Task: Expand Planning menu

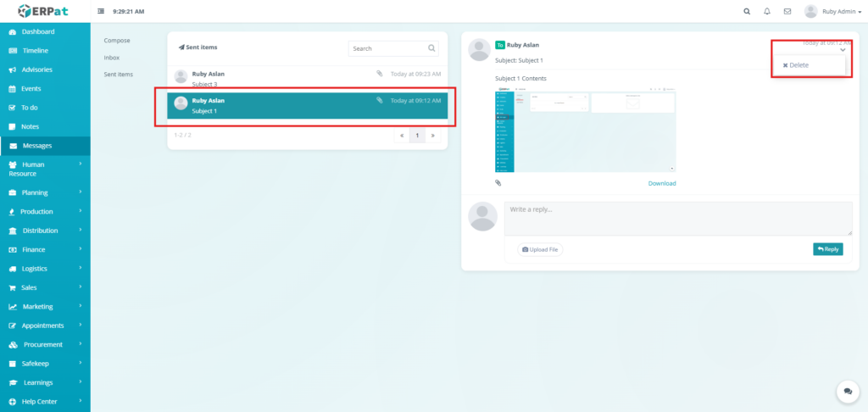Action: coord(45,192)
